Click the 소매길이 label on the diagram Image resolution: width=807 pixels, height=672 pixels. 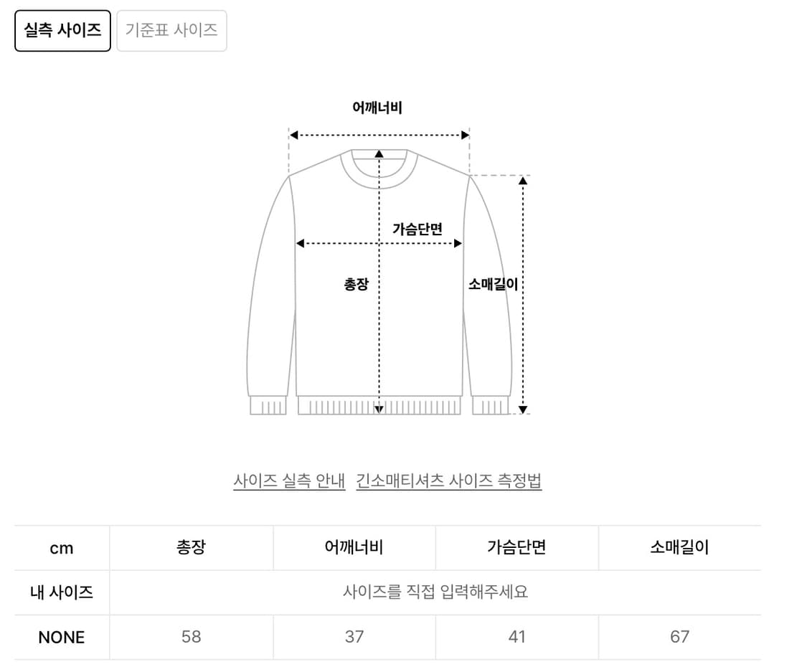494,283
